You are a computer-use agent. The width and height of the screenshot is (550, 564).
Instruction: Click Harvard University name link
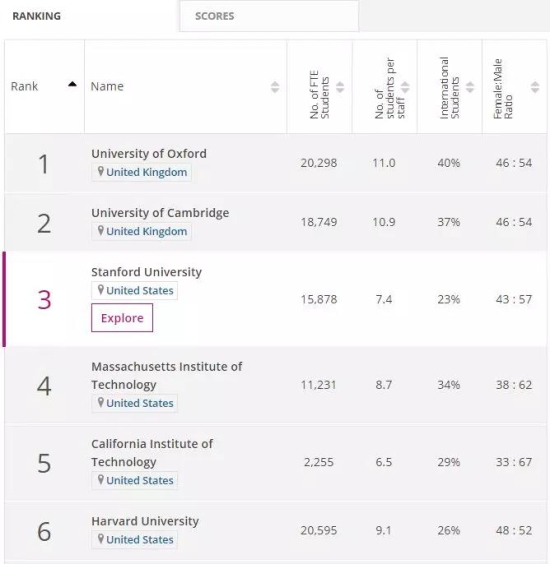pyautogui.click(x=145, y=521)
